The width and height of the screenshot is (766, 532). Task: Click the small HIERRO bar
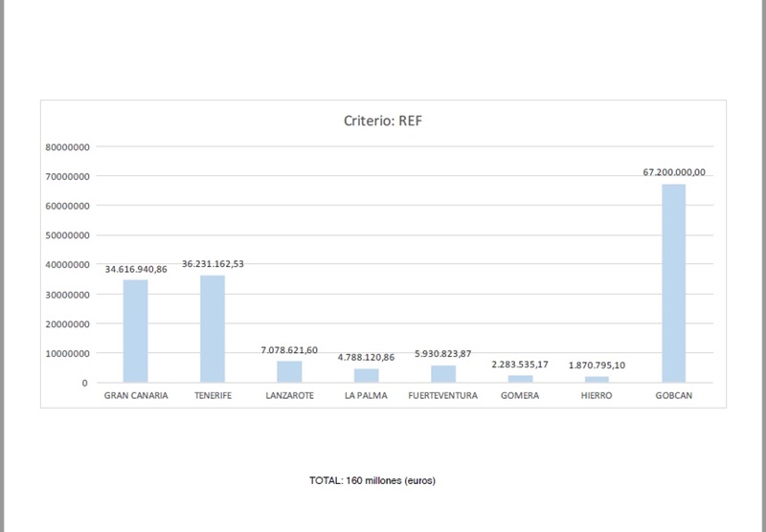(x=597, y=379)
